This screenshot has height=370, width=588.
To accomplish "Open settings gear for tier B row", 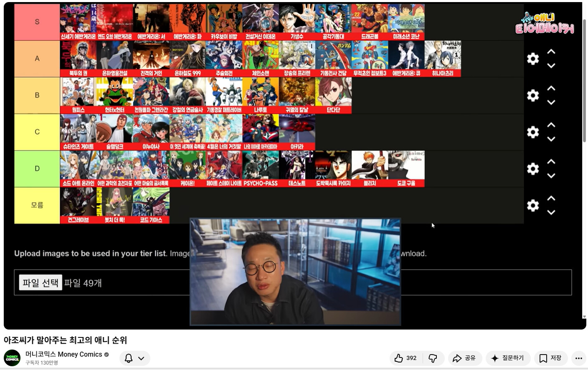I will pyautogui.click(x=533, y=96).
